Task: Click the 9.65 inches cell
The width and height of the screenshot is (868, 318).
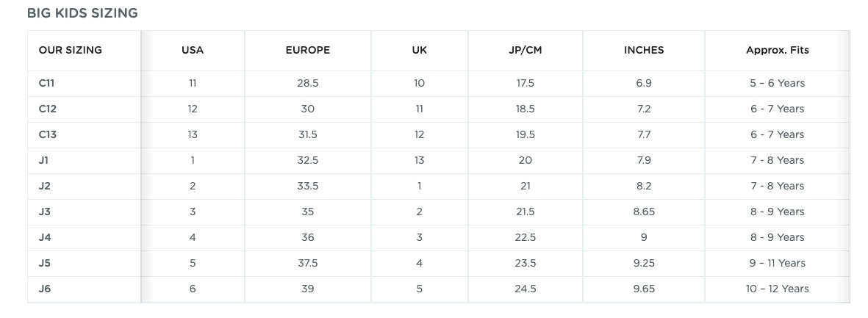Action: tap(644, 289)
